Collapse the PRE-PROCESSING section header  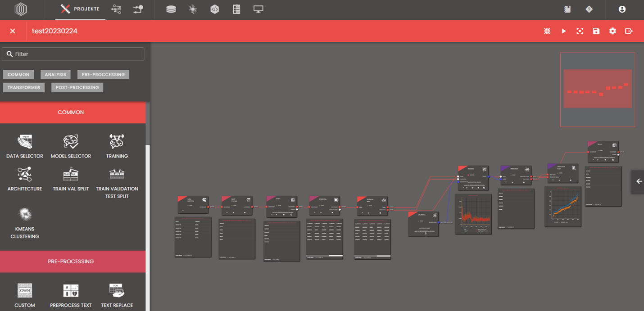point(73,261)
